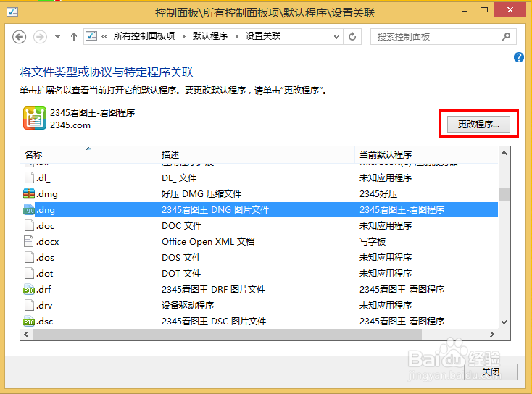This screenshot has height=394, width=532.
Task: Click the 2345看图王 DRF 图片文件 description
Action: pos(213,290)
